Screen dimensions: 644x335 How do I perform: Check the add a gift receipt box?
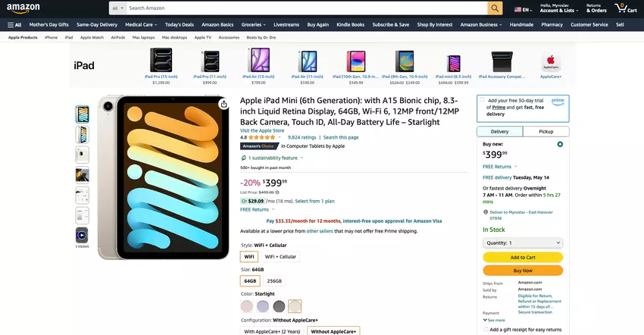tap(485, 330)
